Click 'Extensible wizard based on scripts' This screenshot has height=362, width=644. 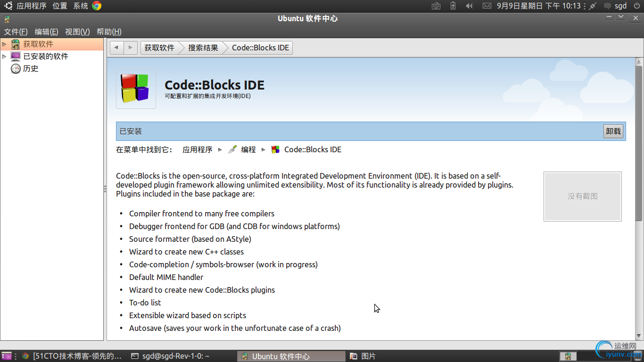tap(188, 315)
